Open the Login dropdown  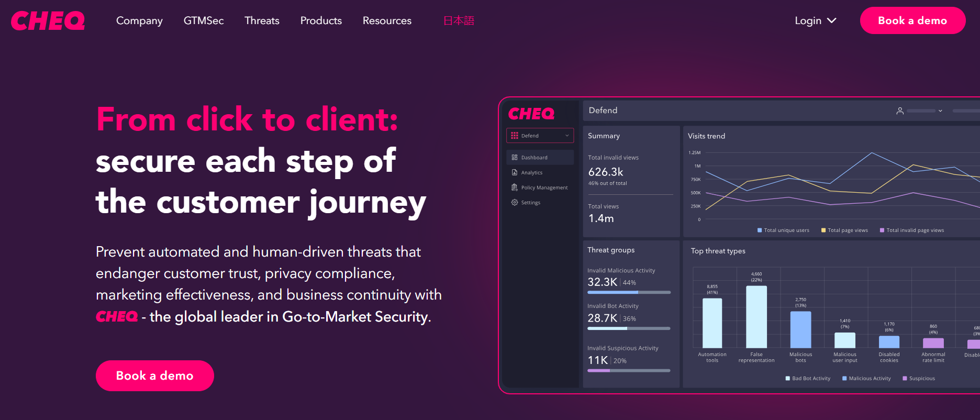pyautogui.click(x=816, y=20)
